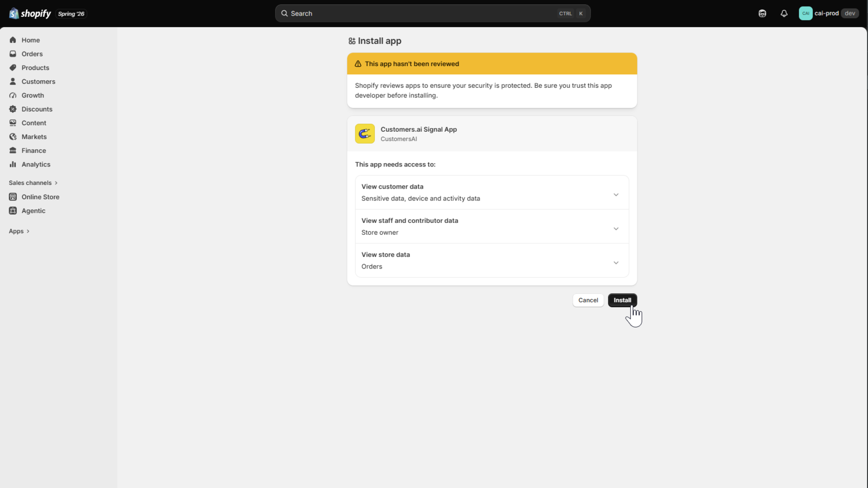Click 'This app needs access to:' text
The image size is (868, 488).
pyautogui.click(x=395, y=164)
